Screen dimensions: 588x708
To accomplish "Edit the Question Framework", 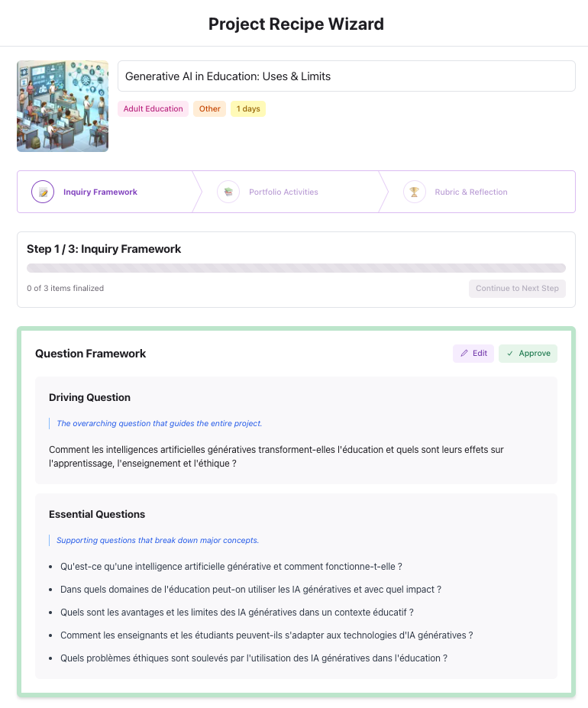I will coord(473,354).
